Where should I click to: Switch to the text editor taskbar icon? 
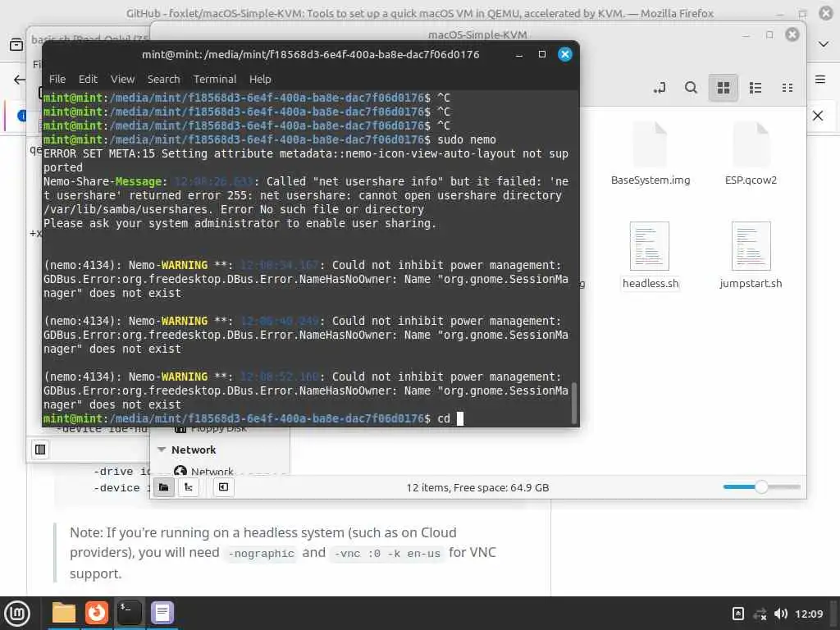[162, 613]
